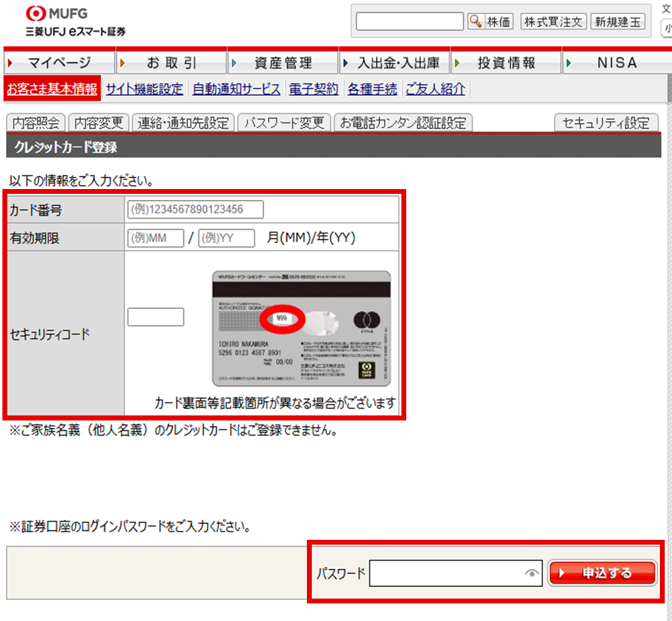
Task: Click the セキュリティコード input field
Action: (x=156, y=316)
